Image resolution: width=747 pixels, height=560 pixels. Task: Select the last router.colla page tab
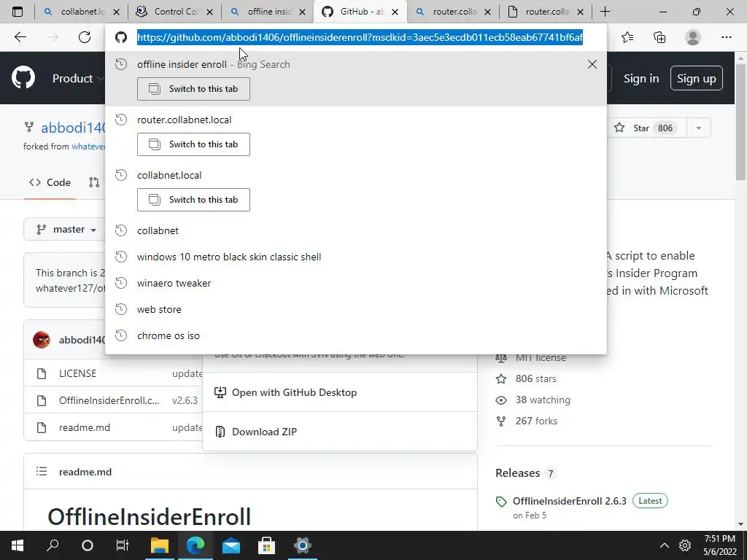pyautogui.click(x=546, y=12)
